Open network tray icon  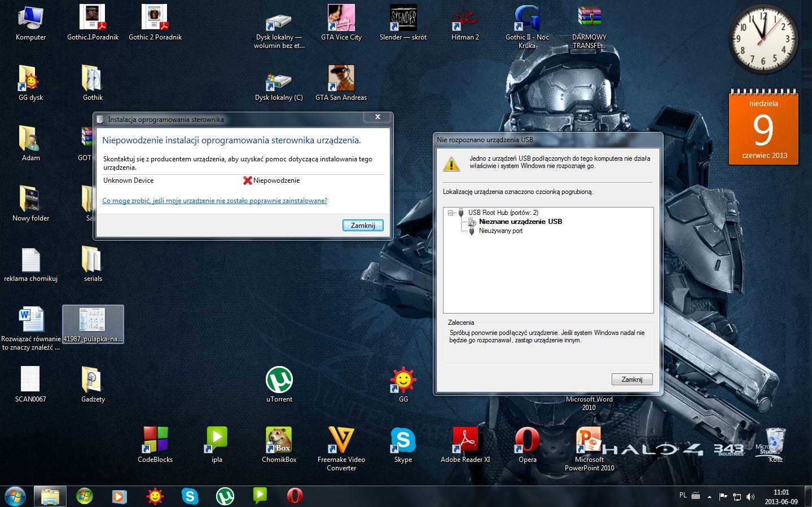click(x=736, y=497)
